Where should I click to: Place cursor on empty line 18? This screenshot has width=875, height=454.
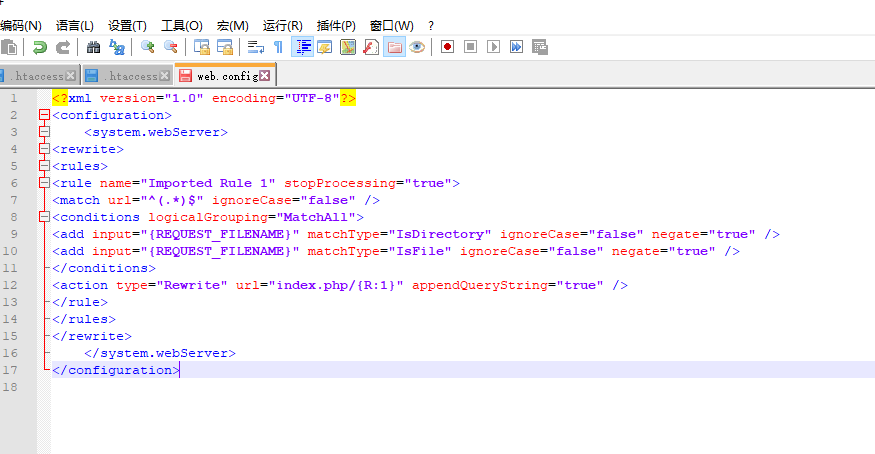(x=463, y=387)
